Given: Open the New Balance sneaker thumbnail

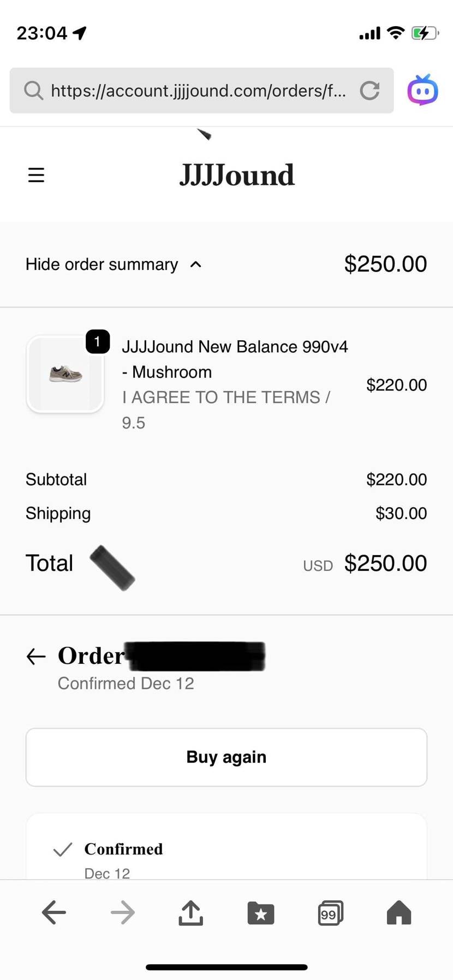Looking at the screenshot, I should pyautogui.click(x=65, y=374).
